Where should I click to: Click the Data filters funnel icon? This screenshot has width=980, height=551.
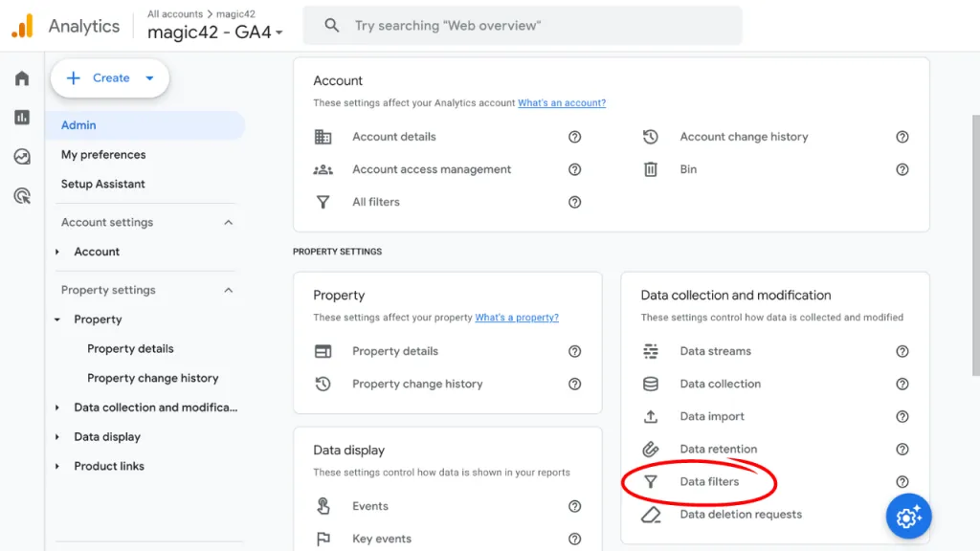pos(651,482)
